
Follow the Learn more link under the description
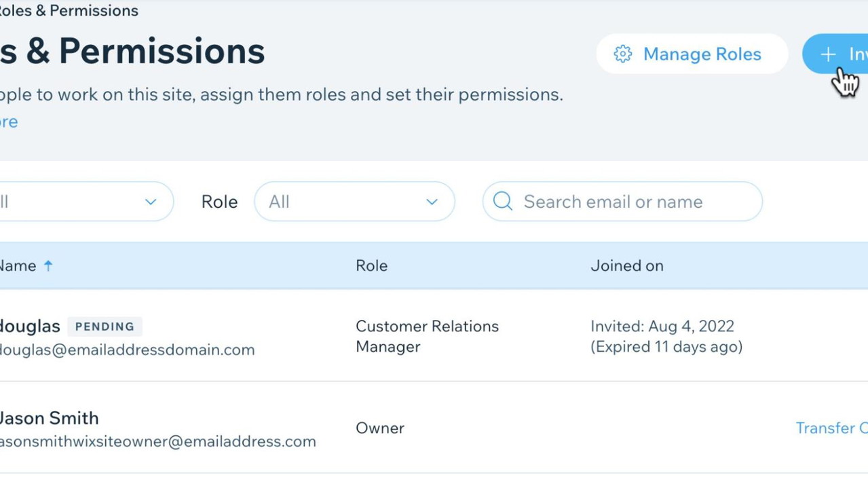(9, 122)
